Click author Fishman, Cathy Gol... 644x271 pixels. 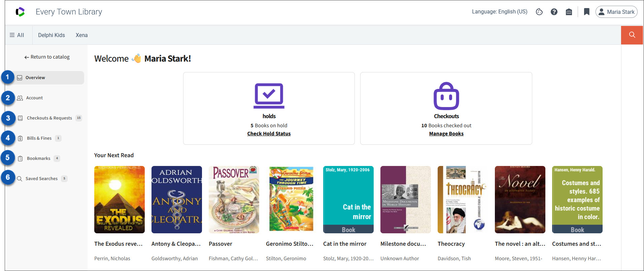click(x=233, y=259)
